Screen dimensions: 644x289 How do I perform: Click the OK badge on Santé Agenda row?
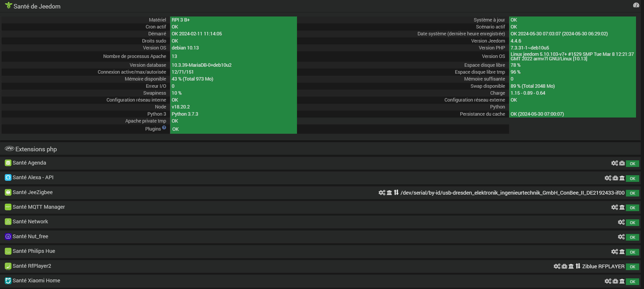[x=633, y=164]
